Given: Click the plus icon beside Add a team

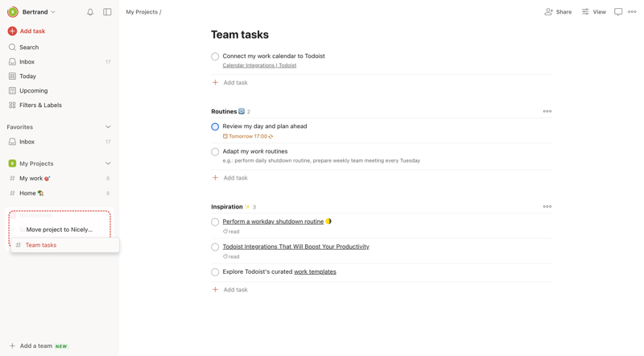Looking at the screenshot, I should pyautogui.click(x=12, y=346).
